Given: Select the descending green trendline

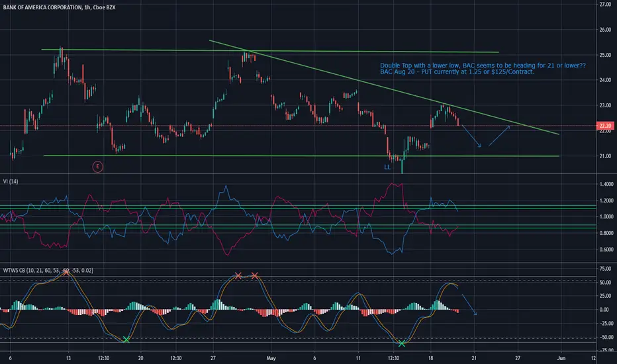Looking at the screenshot, I should (x=384, y=87).
